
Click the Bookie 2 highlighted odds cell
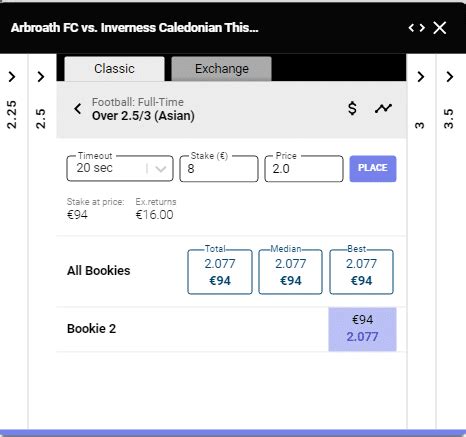click(362, 329)
